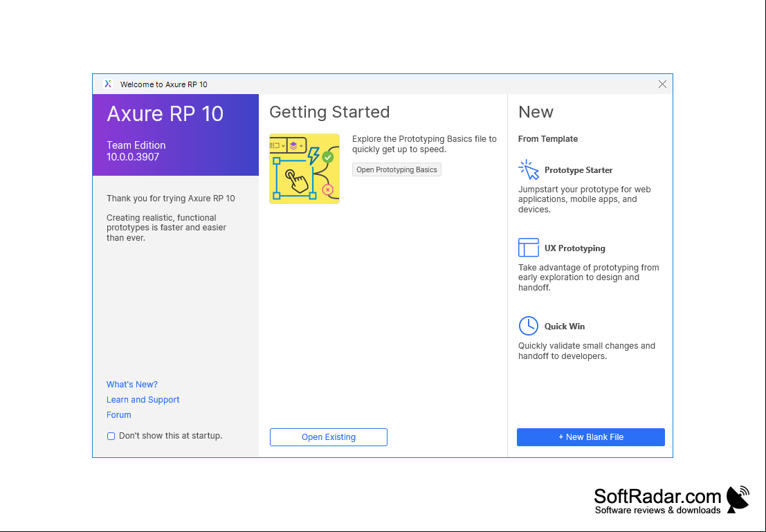Click the Explore the Prototyping Basics description
766x532 pixels.
(424, 144)
